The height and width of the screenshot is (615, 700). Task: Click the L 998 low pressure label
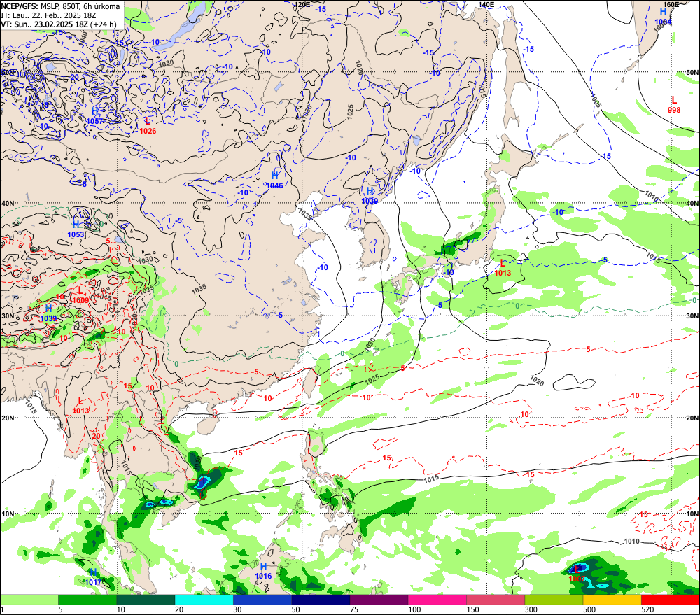tap(674, 105)
